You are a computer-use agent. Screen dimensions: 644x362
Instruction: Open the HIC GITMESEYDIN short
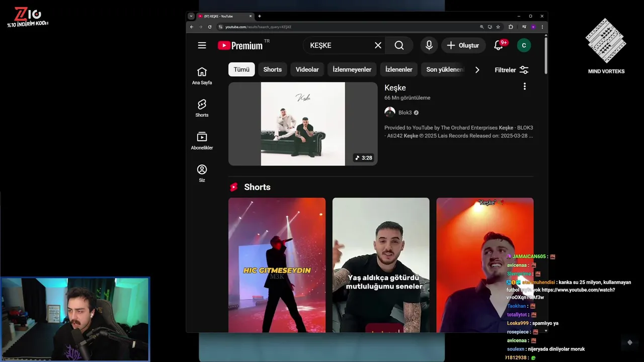(277, 265)
